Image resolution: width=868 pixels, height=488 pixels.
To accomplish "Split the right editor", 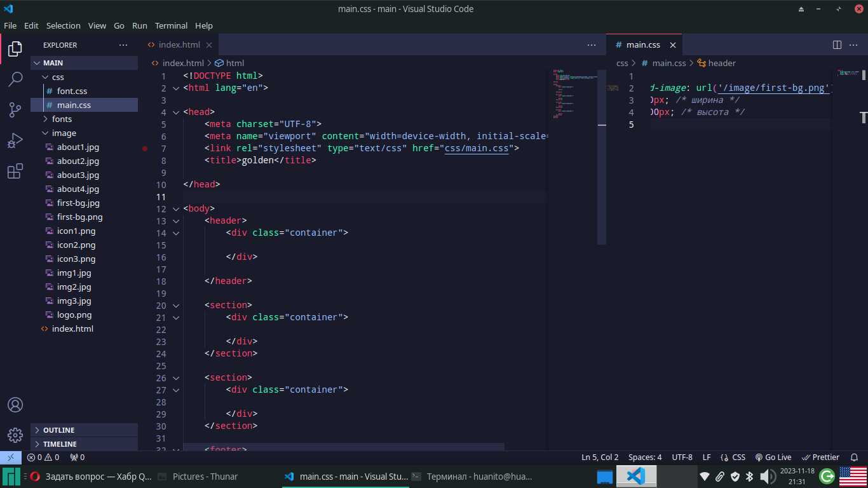I will [837, 45].
